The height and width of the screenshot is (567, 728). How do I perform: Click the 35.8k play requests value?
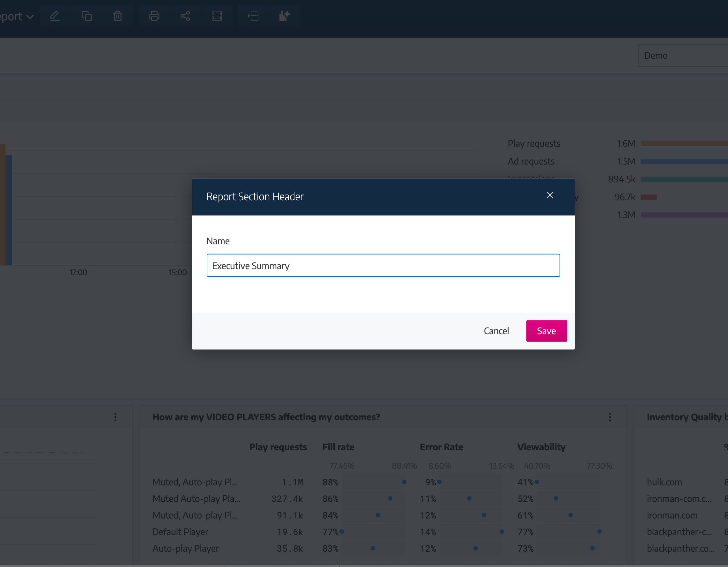[x=290, y=548]
